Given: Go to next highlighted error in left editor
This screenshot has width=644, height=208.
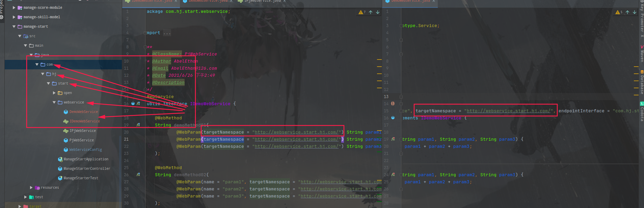Looking at the screenshot, I should click(x=378, y=12).
